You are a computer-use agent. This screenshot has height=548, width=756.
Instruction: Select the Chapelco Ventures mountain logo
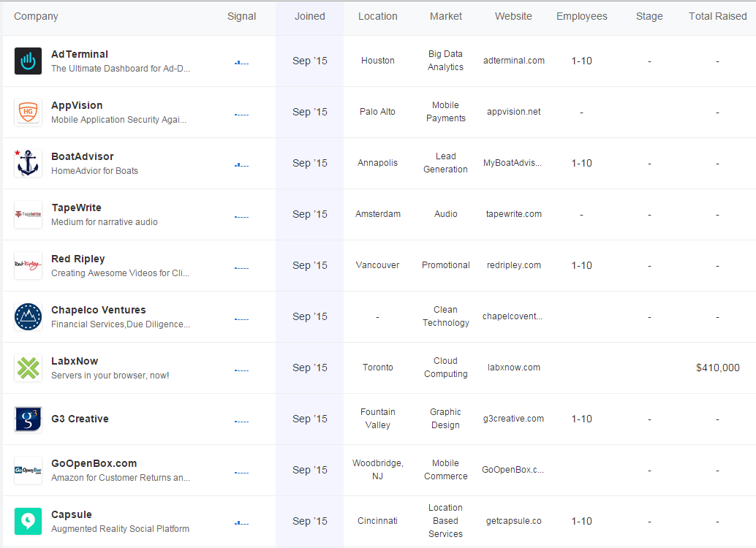[x=29, y=316]
